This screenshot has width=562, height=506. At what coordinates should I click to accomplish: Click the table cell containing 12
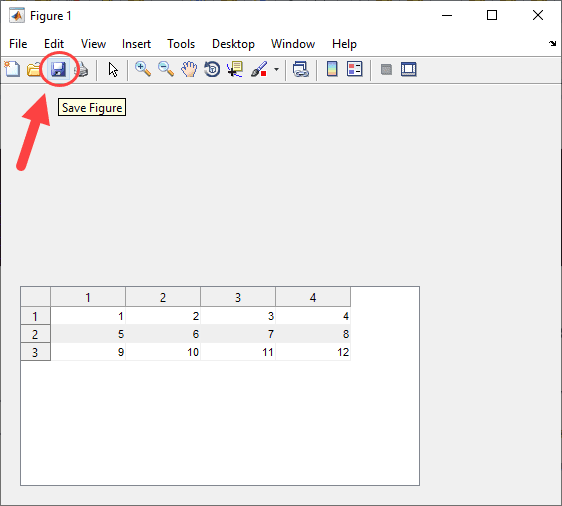coord(313,352)
